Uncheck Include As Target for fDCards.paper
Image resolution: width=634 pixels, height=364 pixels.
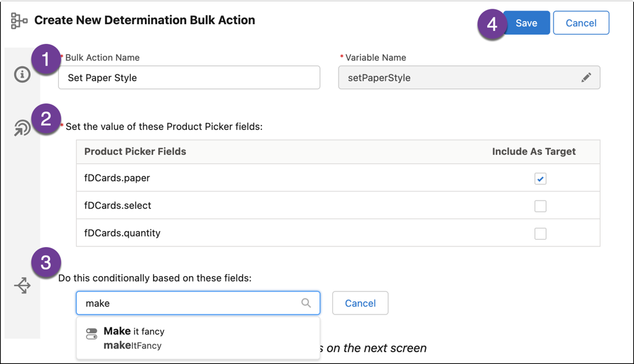pos(540,178)
